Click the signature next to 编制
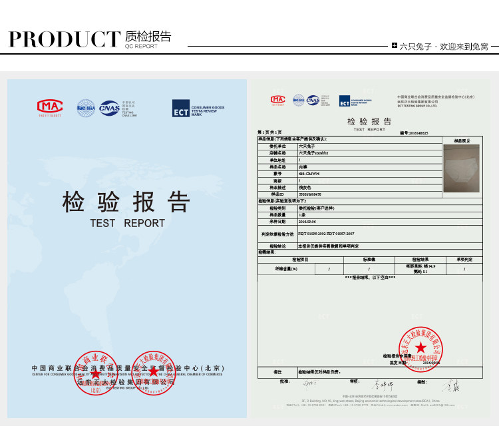Viewport: 499px width, 448px height. (x=451, y=385)
